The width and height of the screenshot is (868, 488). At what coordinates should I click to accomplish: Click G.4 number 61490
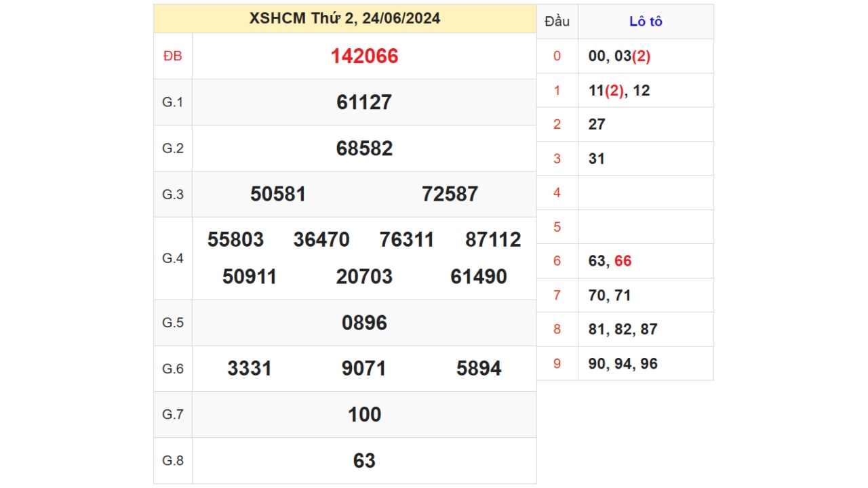point(479,277)
